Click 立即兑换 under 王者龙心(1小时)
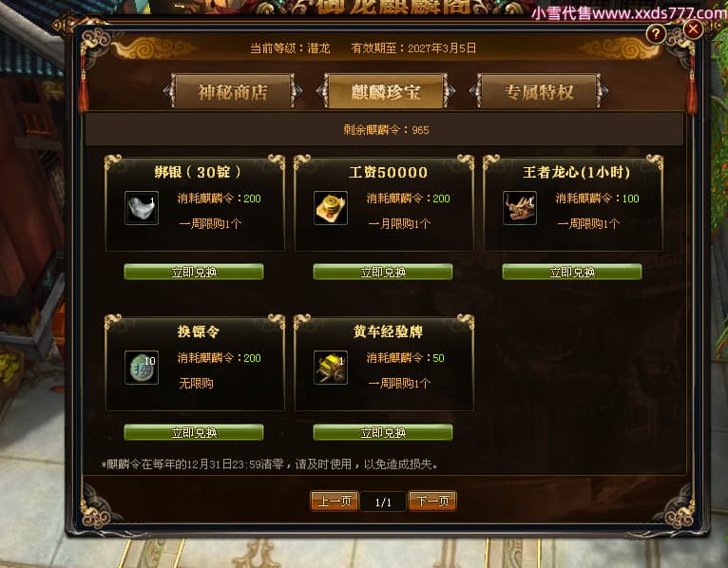This screenshot has height=568, width=728. coord(572,272)
